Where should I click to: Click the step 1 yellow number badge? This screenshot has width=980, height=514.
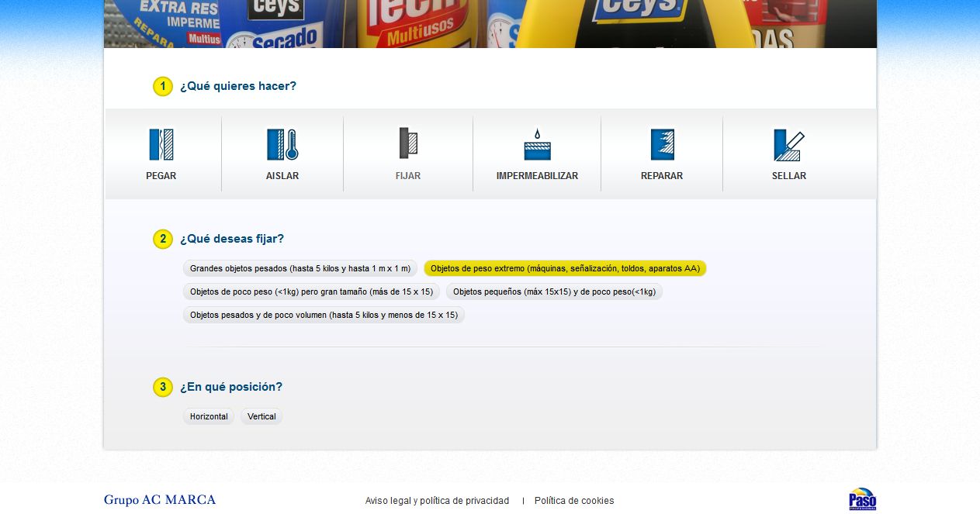tap(162, 87)
